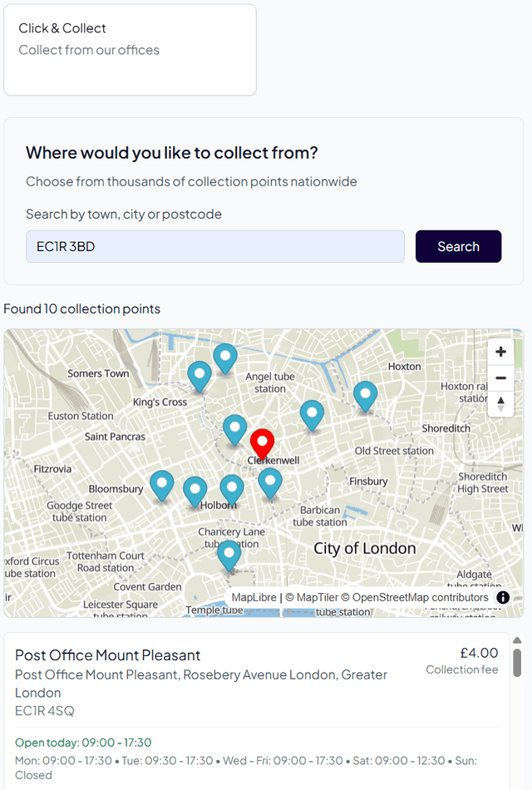Choose blue marker below Chancery Lane station label
532x790 pixels.
(x=229, y=554)
